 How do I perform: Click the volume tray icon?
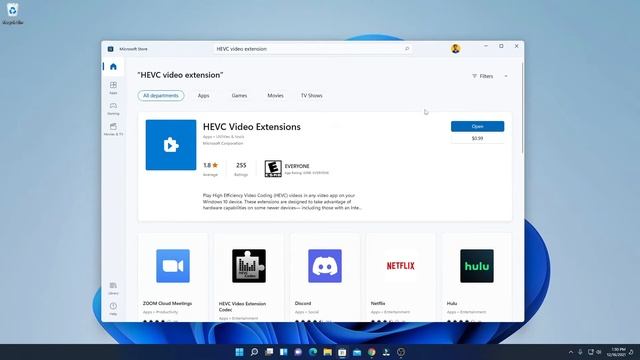(x=599, y=352)
